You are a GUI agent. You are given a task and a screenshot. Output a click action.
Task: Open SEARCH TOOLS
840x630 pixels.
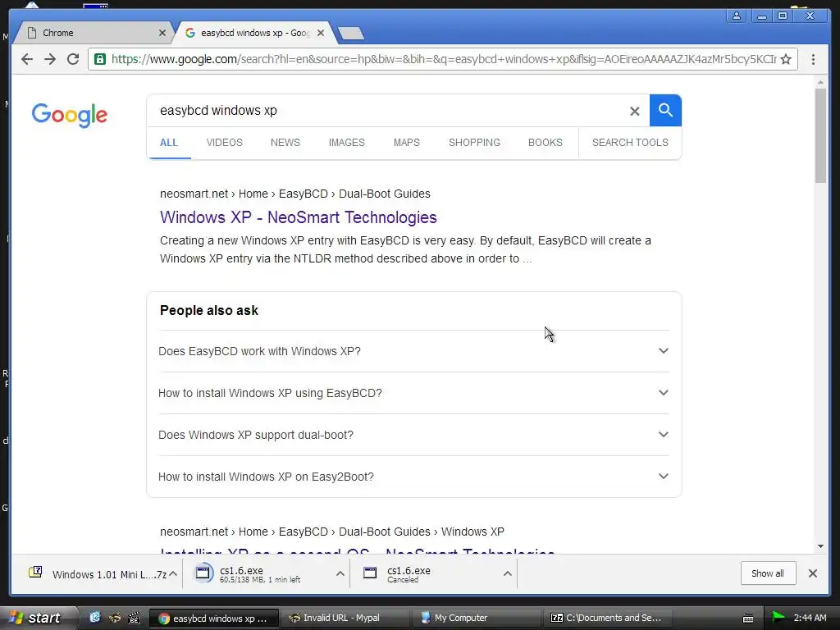(x=630, y=143)
